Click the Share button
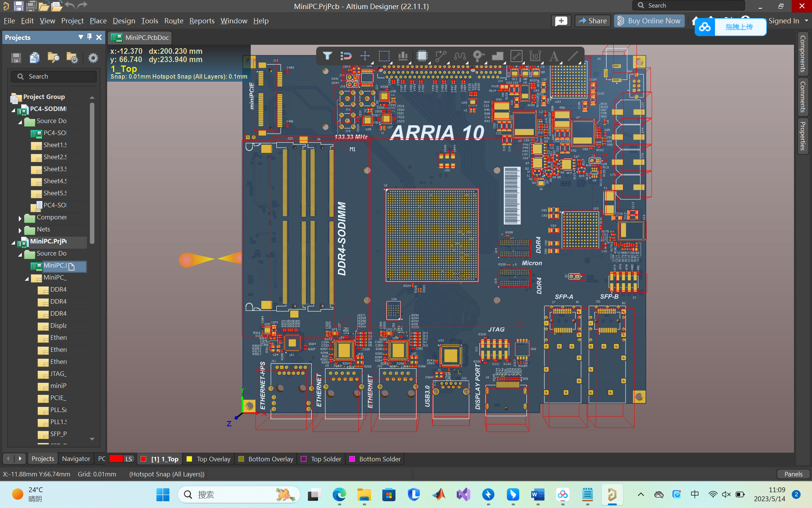Viewport: 812px width, 508px height. pos(593,21)
